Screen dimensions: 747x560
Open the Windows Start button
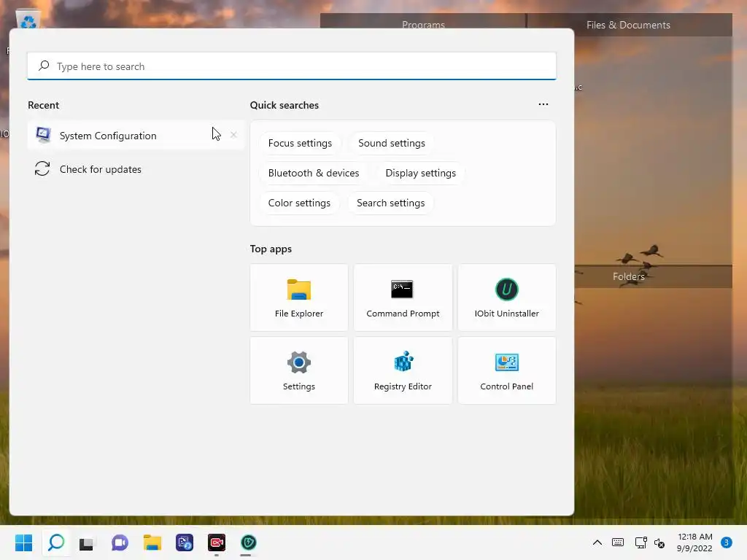point(24,542)
